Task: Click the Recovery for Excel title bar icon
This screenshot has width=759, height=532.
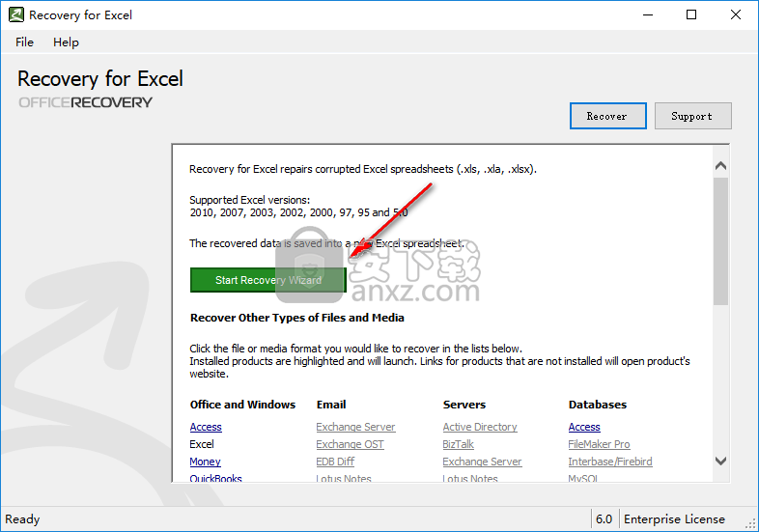Action: click(16, 15)
